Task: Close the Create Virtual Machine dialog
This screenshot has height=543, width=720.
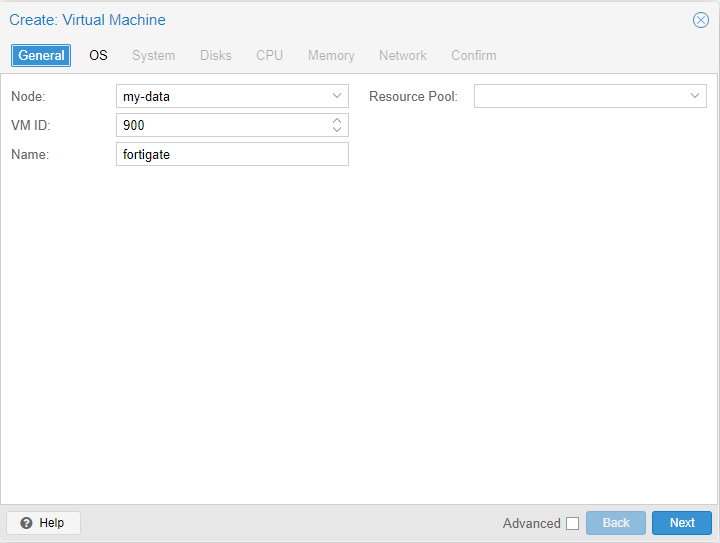Action: click(x=700, y=20)
